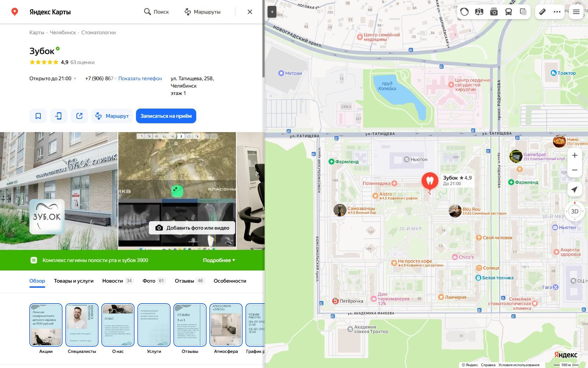
Task: Save Зубок with the bookmark icon
Action: pyautogui.click(x=38, y=116)
